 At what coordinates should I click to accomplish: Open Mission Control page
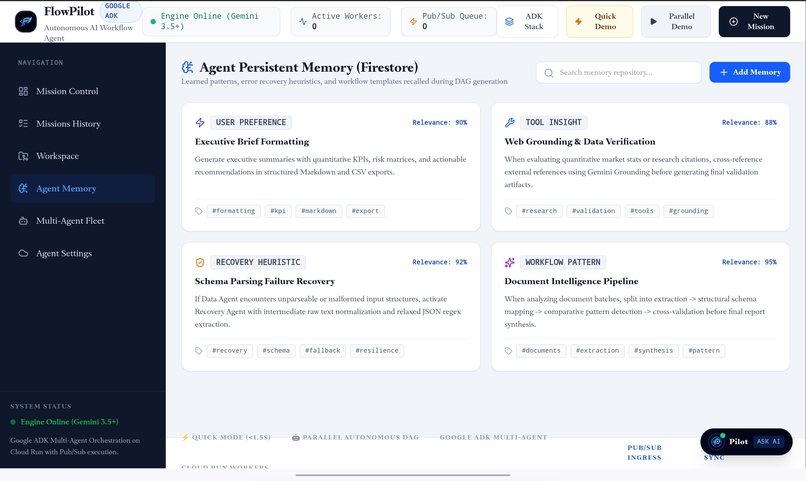click(x=82, y=91)
